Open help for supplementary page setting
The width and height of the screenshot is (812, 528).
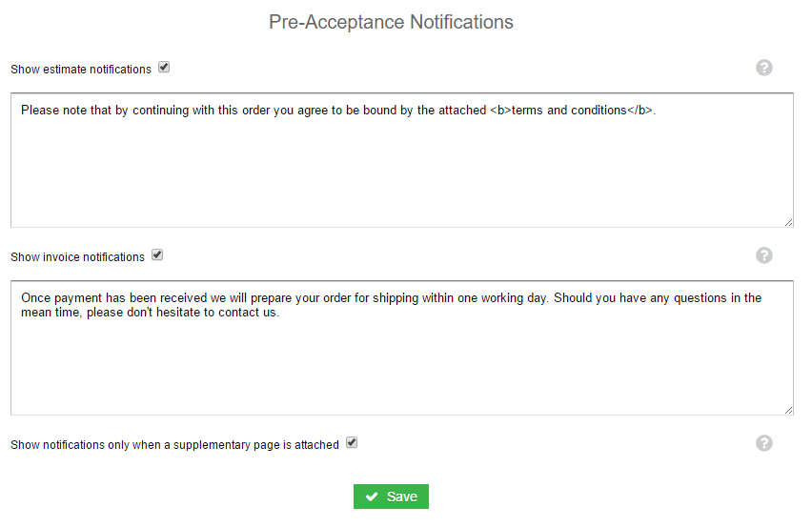[763, 443]
